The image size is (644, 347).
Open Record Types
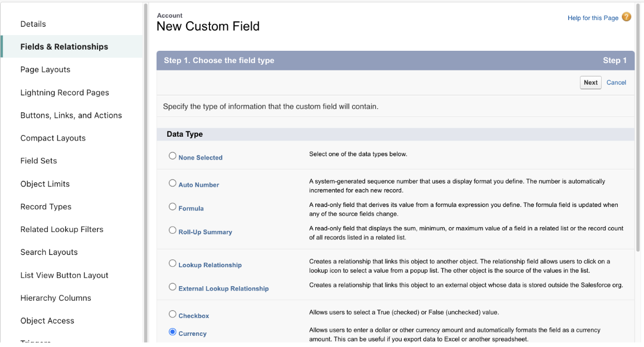(x=46, y=206)
